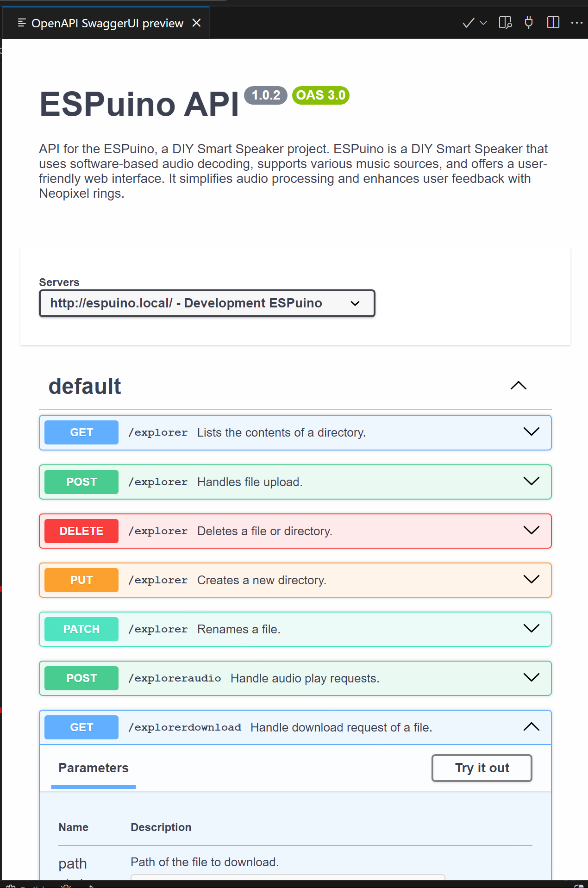Select the OpenAPI SwaggerUI preview tab
The image size is (588, 888).
(107, 23)
